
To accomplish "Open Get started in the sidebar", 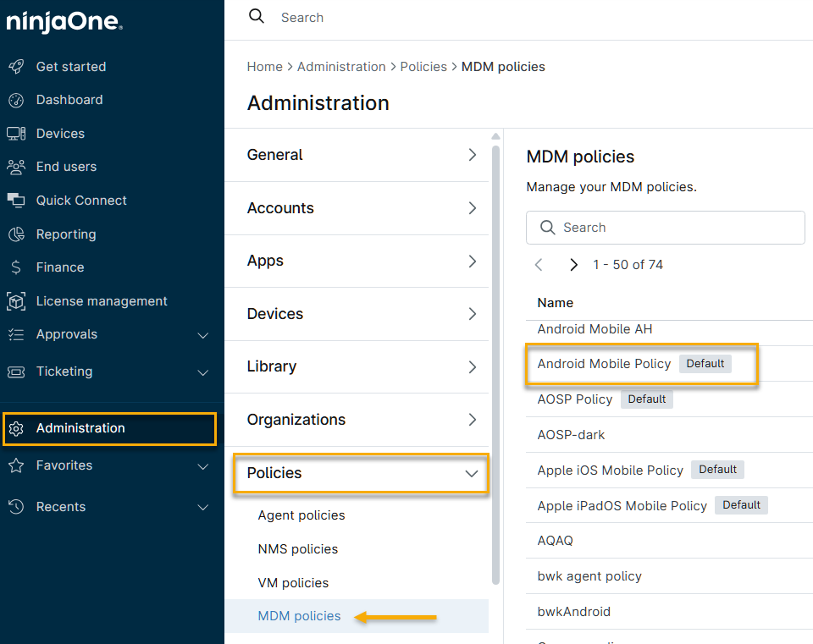I will tap(71, 67).
